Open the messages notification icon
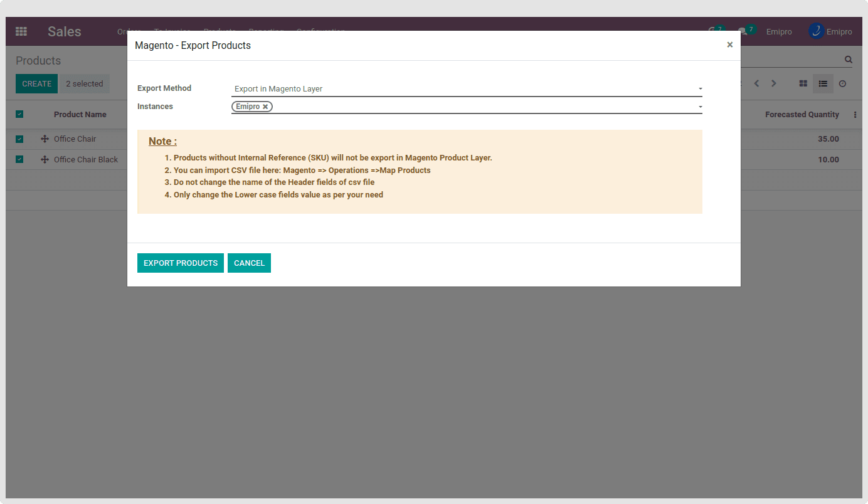Image resolution: width=868 pixels, height=504 pixels. pyautogui.click(x=747, y=31)
